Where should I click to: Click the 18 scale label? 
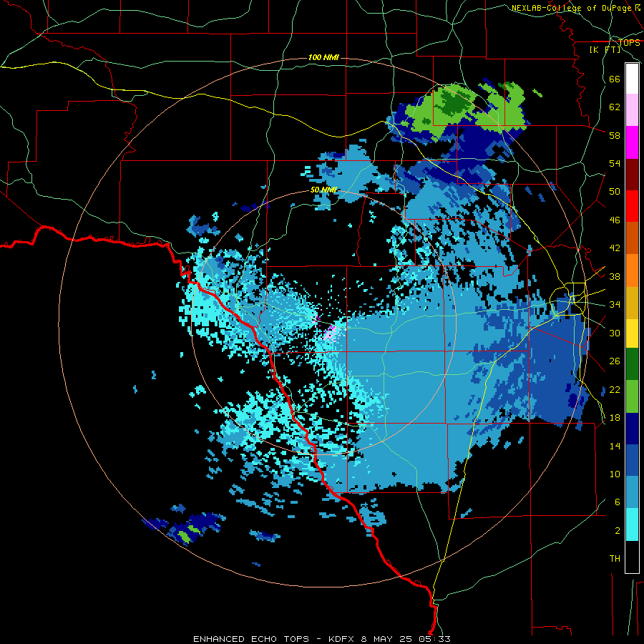pyautogui.click(x=615, y=418)
